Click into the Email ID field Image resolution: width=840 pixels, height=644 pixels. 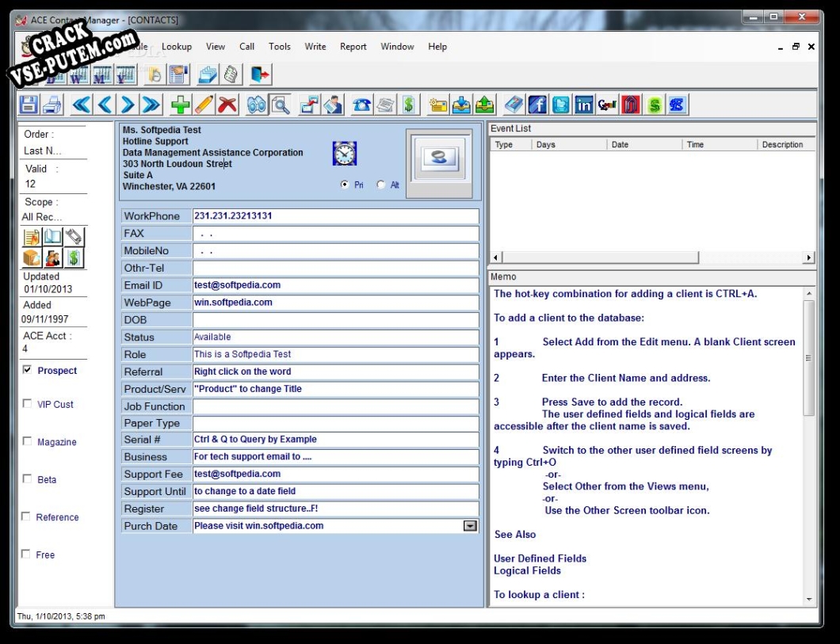[335, 285]
